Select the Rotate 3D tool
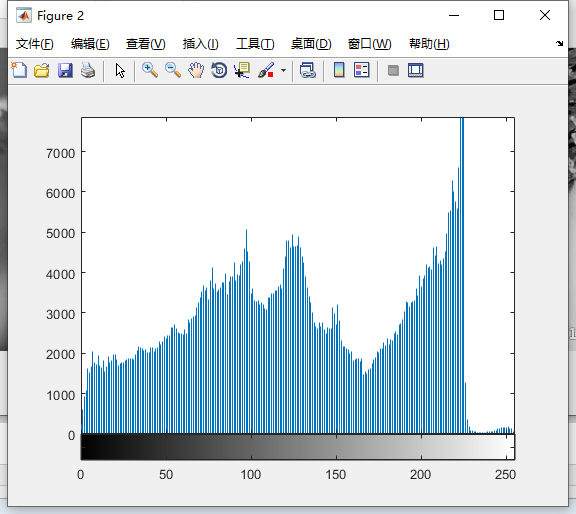This screenshot has height=514, width=576. (219, 70)
